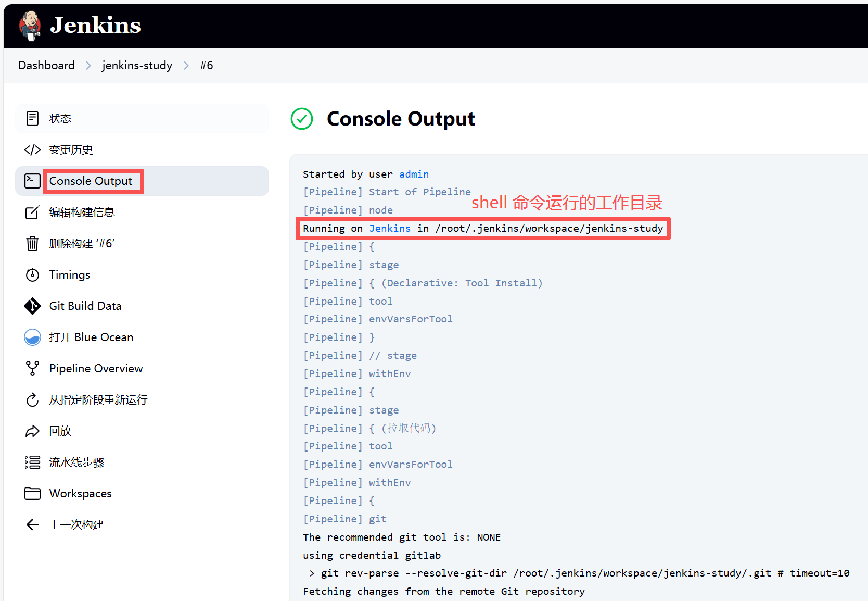Image resolution: width=868 pixels, height=601 pixels.
Task: Click the 编辑构建信息 edit pencil icon
Action: [x=32, y=212]
